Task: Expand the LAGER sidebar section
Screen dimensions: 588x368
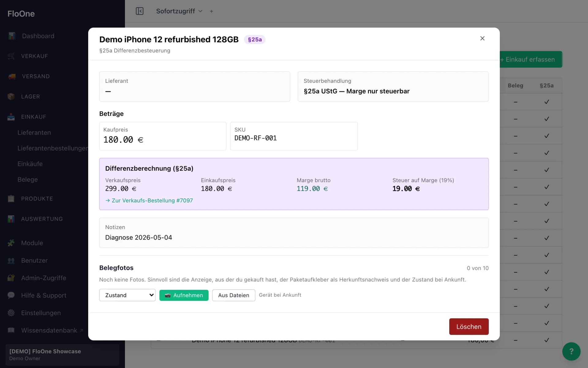Action: [x=30, y=97]
